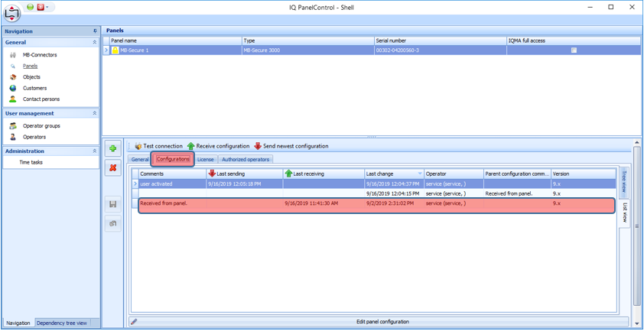Click Last change column sort arrow

point(420,174)
